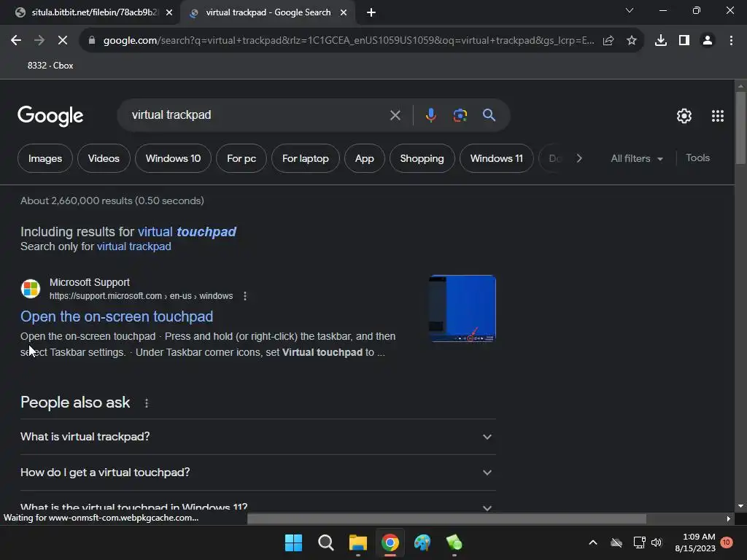Viewport: 747px width, 560px height.
Task: Share this page from address bar
Action: point(608,41)
